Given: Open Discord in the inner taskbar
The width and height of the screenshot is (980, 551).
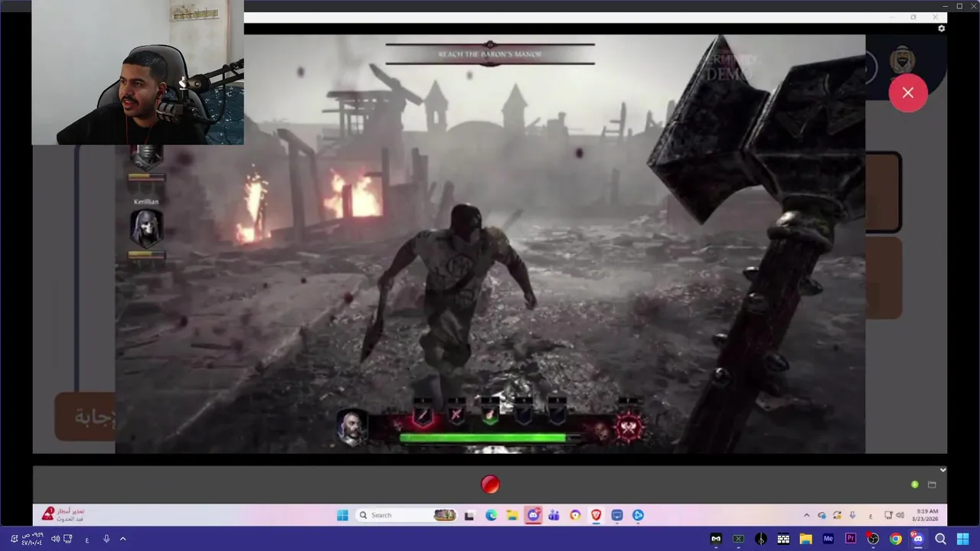Looking at the screenshot, I should click(534, 515).
